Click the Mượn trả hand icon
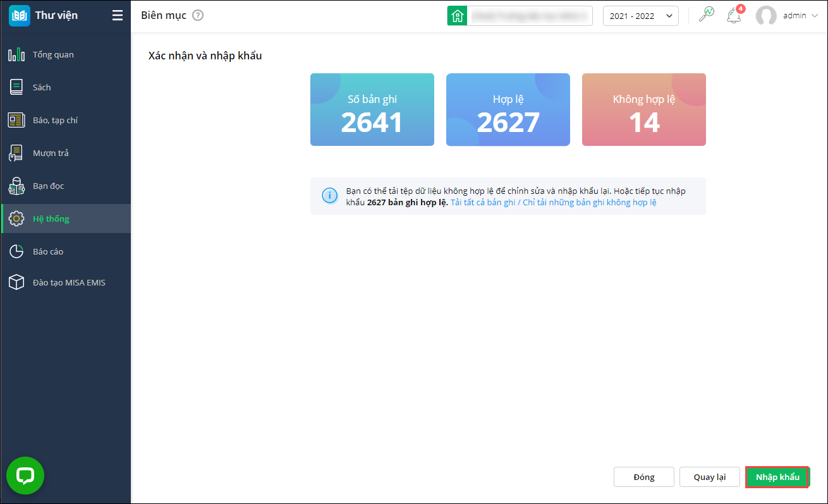The width and height of the screenshot is (828, 504). point(16,153)
